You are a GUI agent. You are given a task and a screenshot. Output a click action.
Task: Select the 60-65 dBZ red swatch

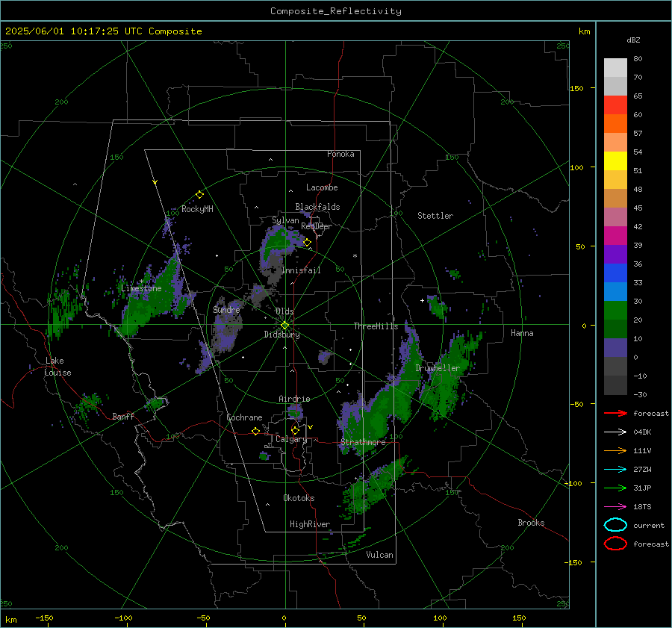click(615, 105)
